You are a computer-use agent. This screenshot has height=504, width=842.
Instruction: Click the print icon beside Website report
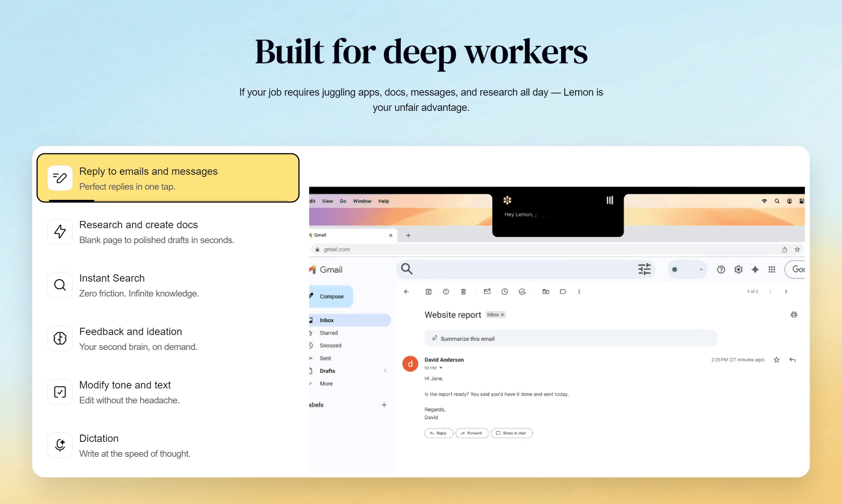(794, 315)
